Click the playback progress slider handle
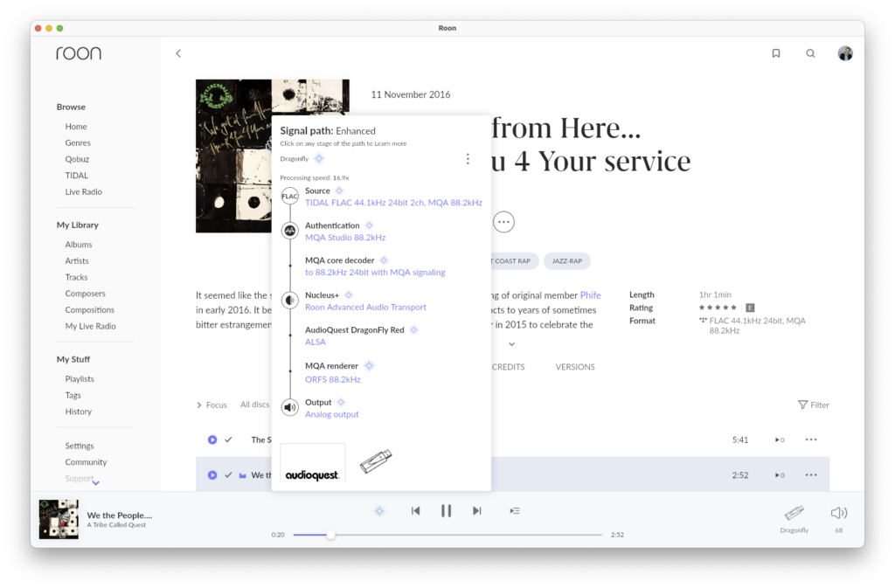The width and height of the screenshot is (895, 588). coord(330,535)
